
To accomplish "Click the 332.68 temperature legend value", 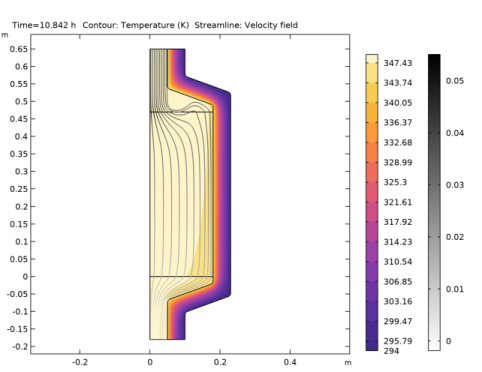I will [x=398, y=142].
